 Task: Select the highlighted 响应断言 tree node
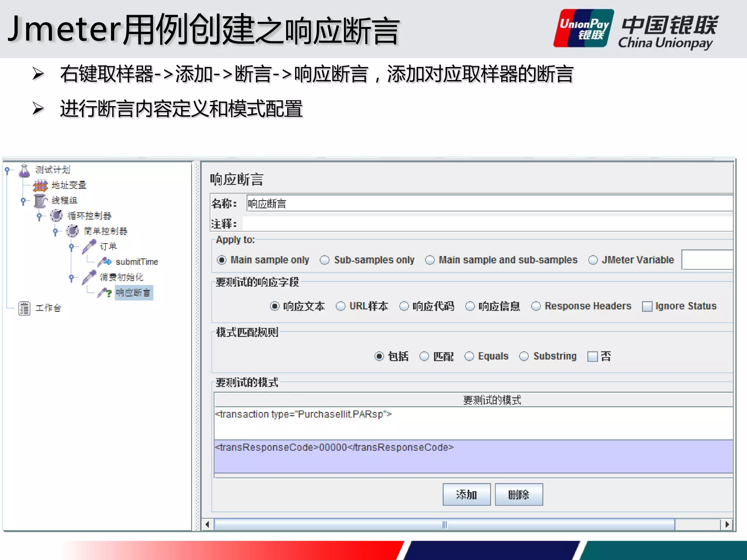133,293
